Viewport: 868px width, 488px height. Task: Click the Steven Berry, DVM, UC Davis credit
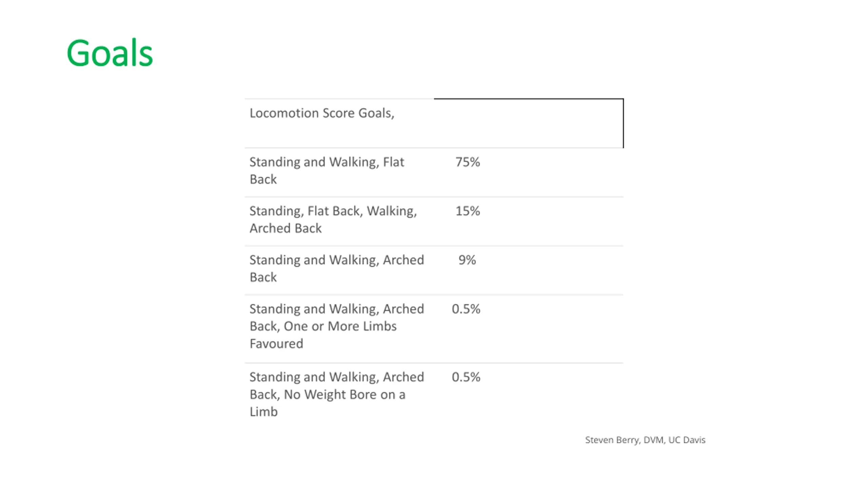tap(645, 440)
